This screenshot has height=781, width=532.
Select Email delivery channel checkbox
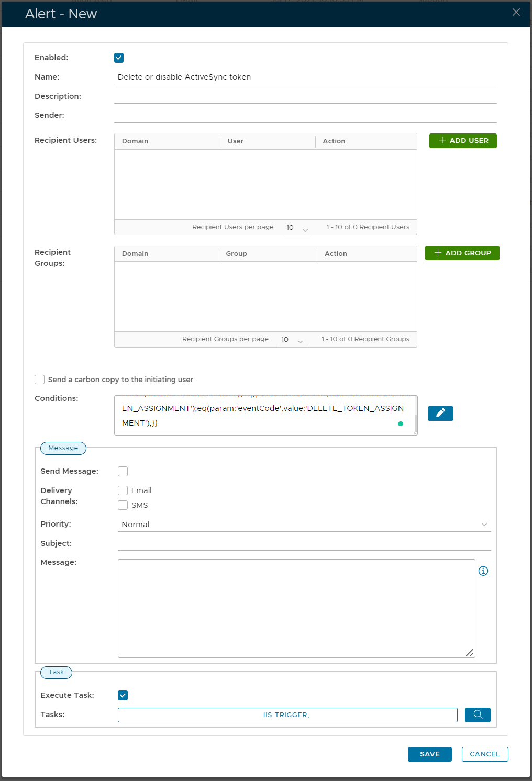pyautogui.click(x=123, y=490)
